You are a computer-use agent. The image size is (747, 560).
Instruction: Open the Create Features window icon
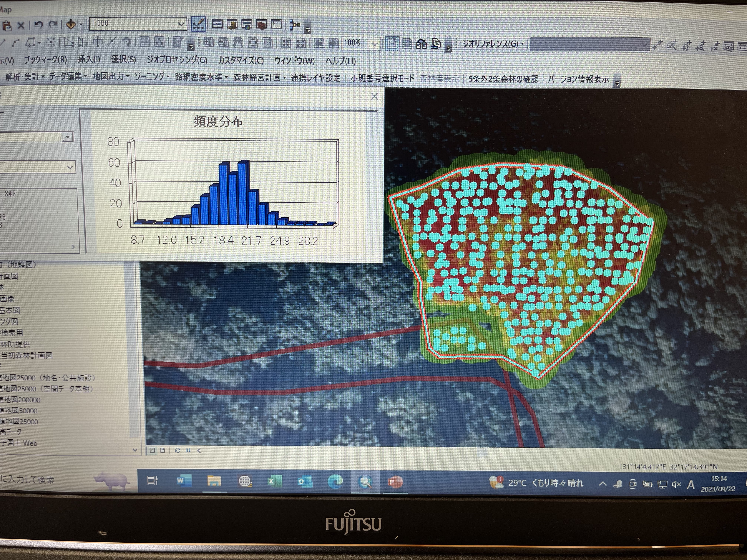(178, 42)
